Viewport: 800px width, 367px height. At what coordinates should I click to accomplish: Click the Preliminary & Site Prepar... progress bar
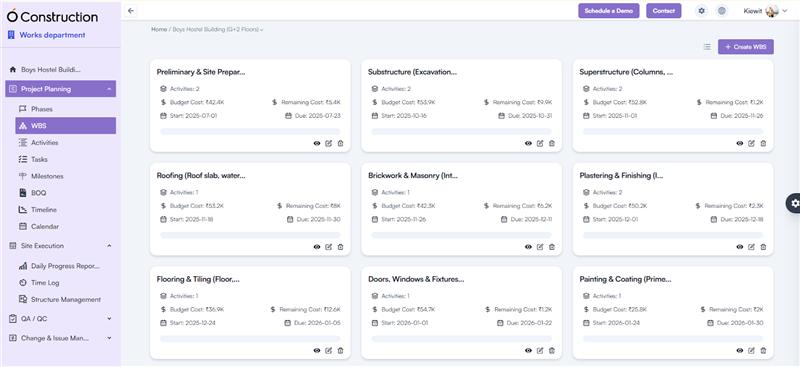pos(250,132)
